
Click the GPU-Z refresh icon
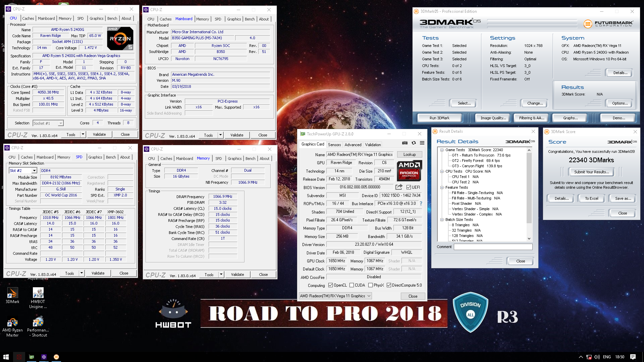(x=414, y=143)
